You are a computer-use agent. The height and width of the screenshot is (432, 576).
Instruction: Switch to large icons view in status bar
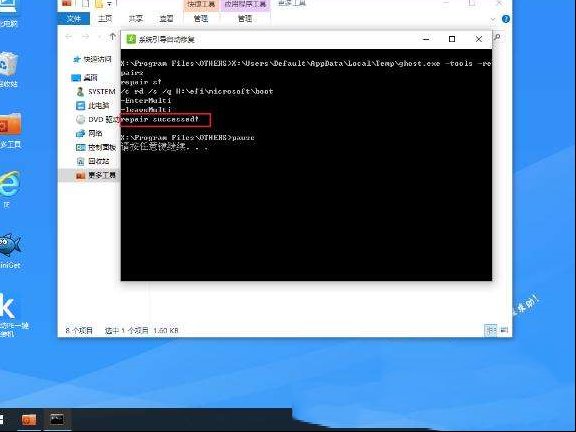tap(504, 330)
